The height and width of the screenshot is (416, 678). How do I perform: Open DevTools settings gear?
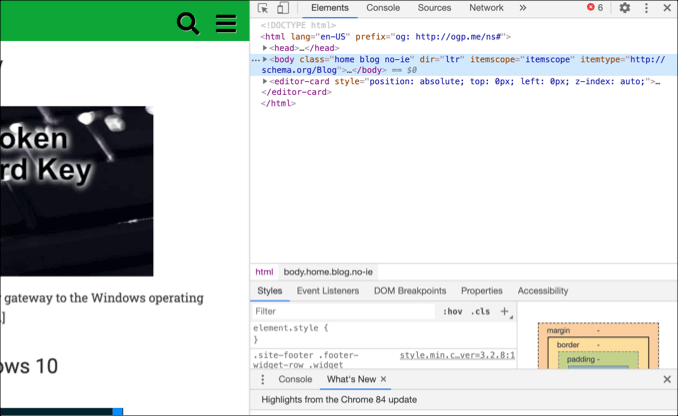point(625,8)
